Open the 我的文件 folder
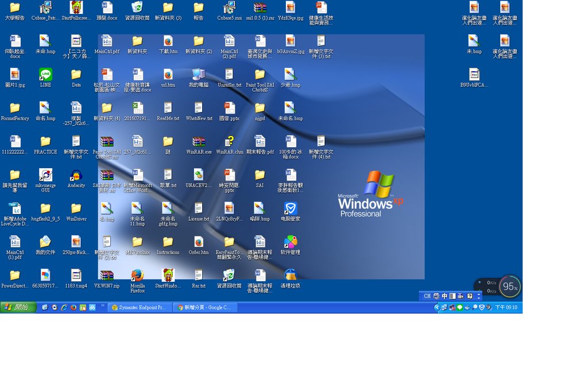Viewport: 588px width, 392px height. click(45, 245)
